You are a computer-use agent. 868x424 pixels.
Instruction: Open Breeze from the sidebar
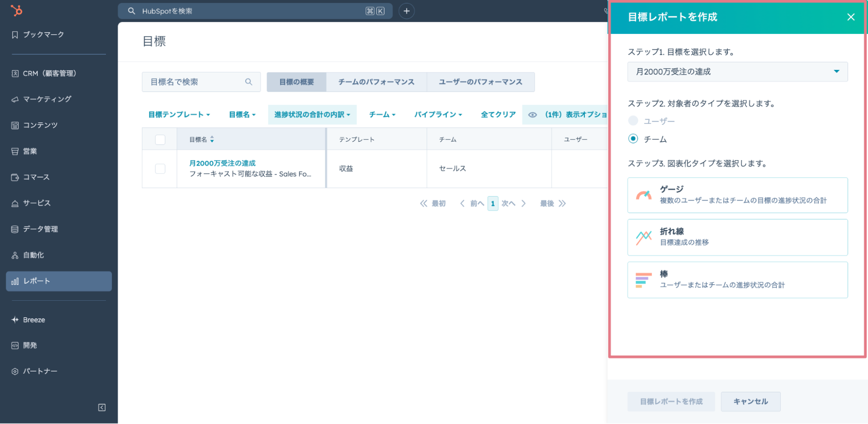34,320
